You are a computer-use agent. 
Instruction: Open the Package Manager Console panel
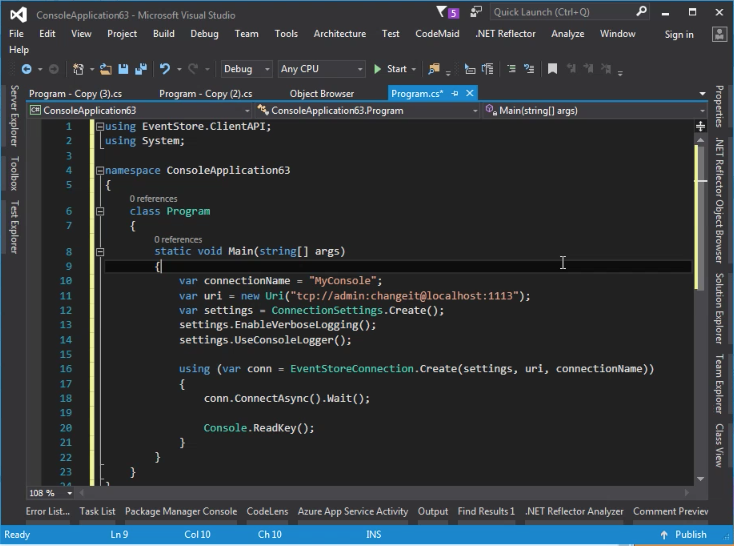point(181,511)
